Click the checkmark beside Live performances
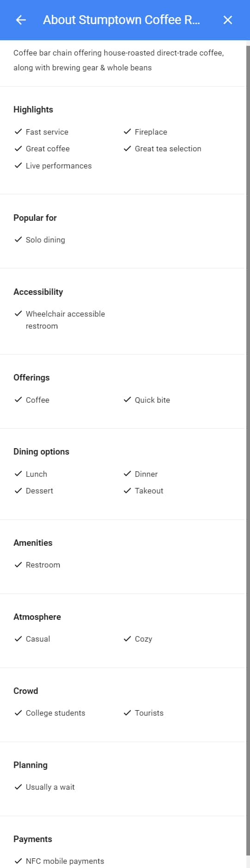The image size is (250, 868). tap(18, 165)
